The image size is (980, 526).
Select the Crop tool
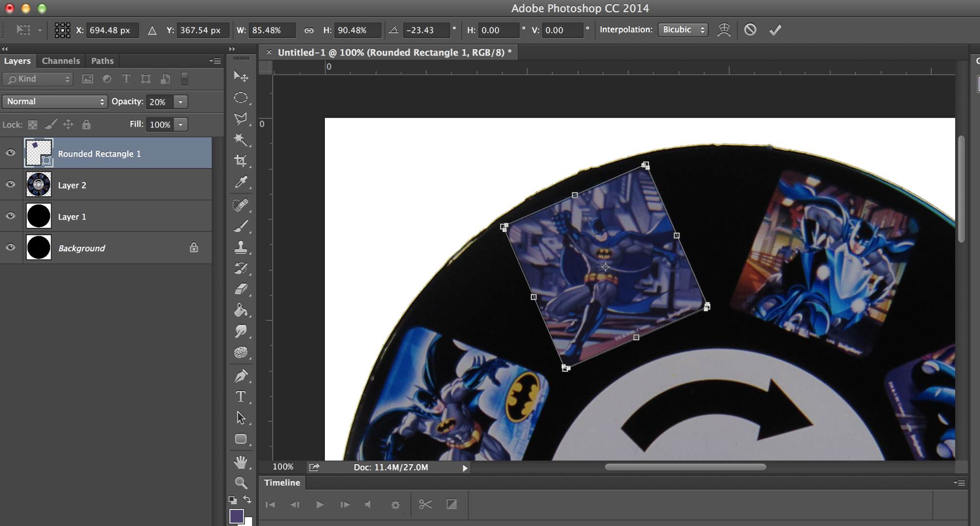[x=240, y=161]
